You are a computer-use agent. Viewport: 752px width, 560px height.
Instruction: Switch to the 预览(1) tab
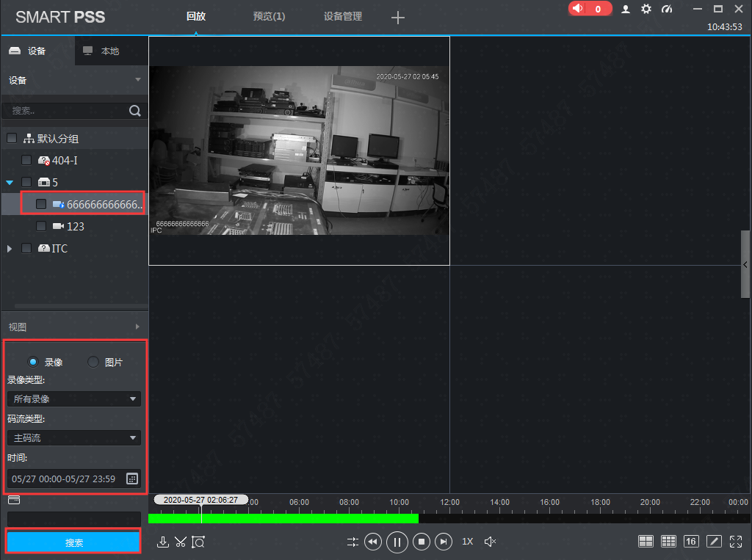pyautogui.click(x=269, y=16)
